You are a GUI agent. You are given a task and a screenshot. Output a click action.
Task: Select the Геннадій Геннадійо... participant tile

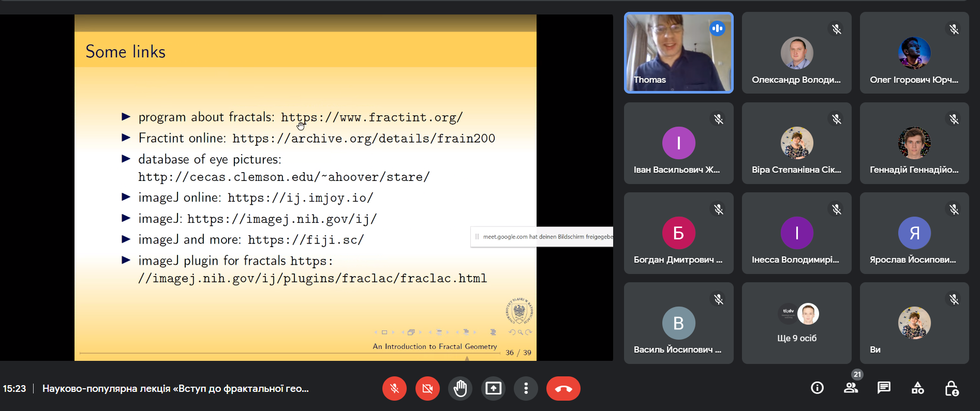914,143
